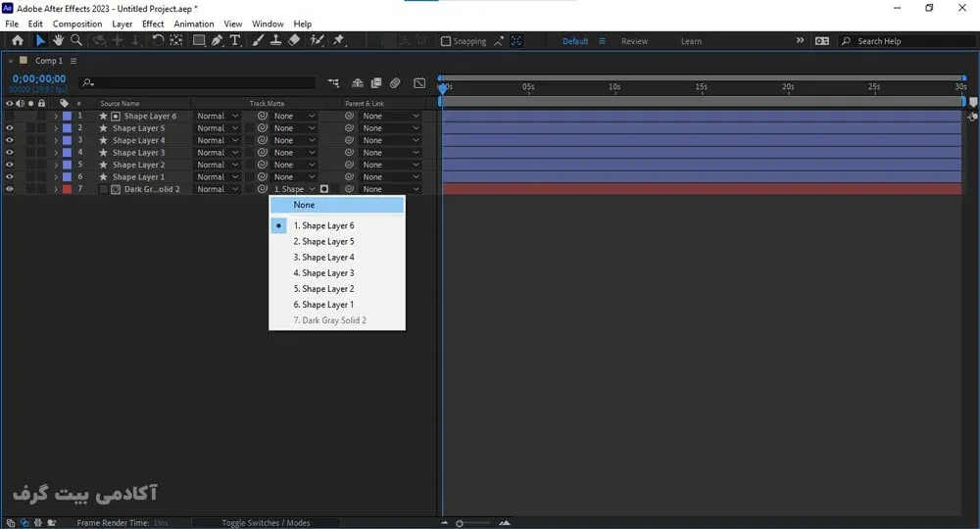Hide the Dark Gray Solid 2 layer
This screenshot has width=980, height=529.
pyautogui.click(x=10, y=189)
